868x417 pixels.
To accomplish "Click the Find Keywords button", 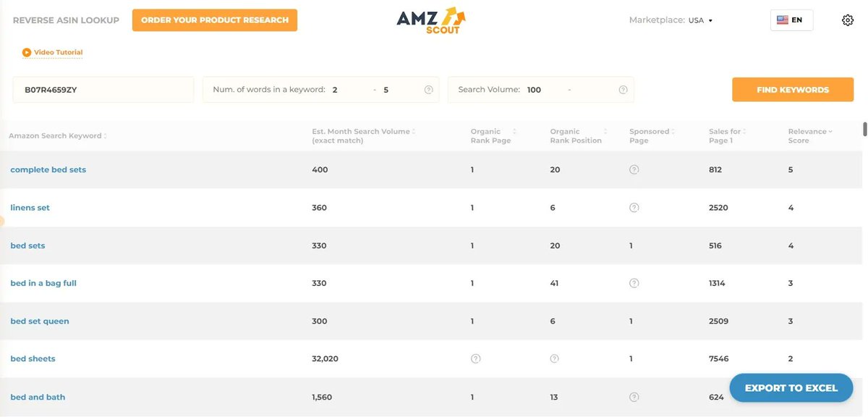I will pos(793,90).
